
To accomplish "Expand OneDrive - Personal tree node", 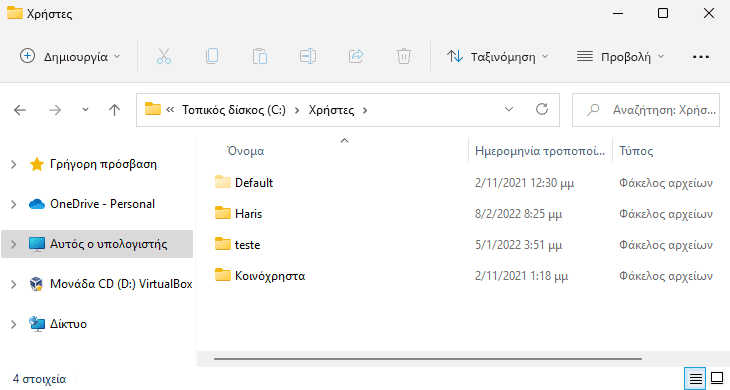I will pyautogui.click(x=14, y=204).
